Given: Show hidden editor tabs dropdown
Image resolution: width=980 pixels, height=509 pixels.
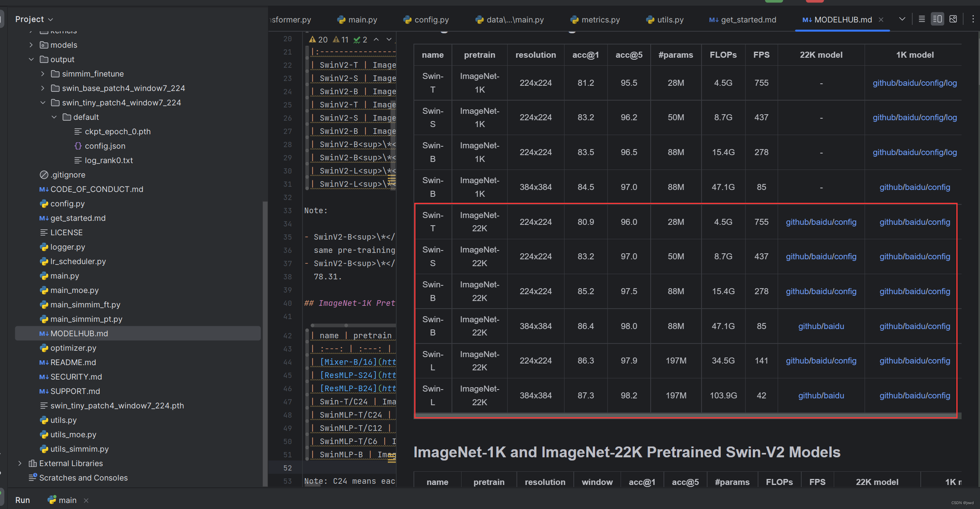Looking at the screenshot, I should coord(902,19).
